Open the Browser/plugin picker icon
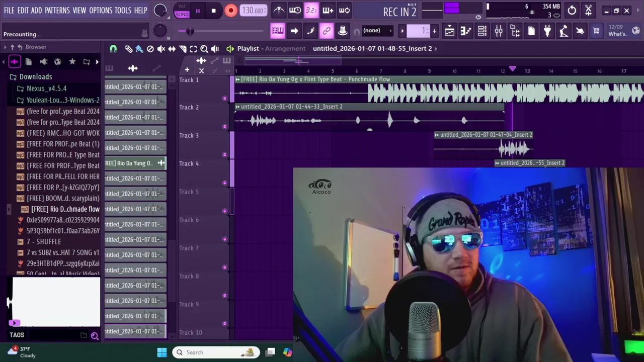The width and height of the screenshot is (644, 362). point(515,31)
